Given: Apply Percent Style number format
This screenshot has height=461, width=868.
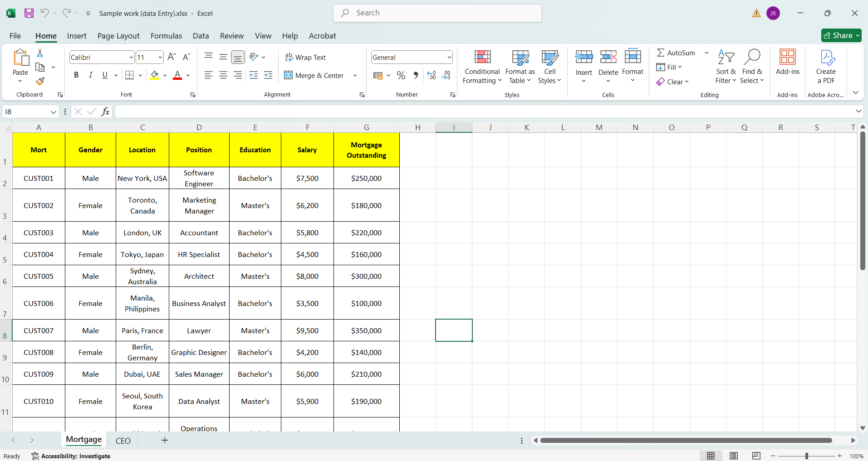Looking at the screenshot, I should (x=401, y=76).
